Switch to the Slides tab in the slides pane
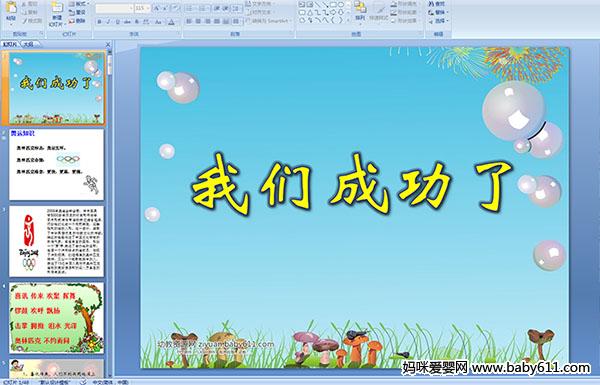The height and width of the screenshot is (385, 600). (x=10, y=44)
